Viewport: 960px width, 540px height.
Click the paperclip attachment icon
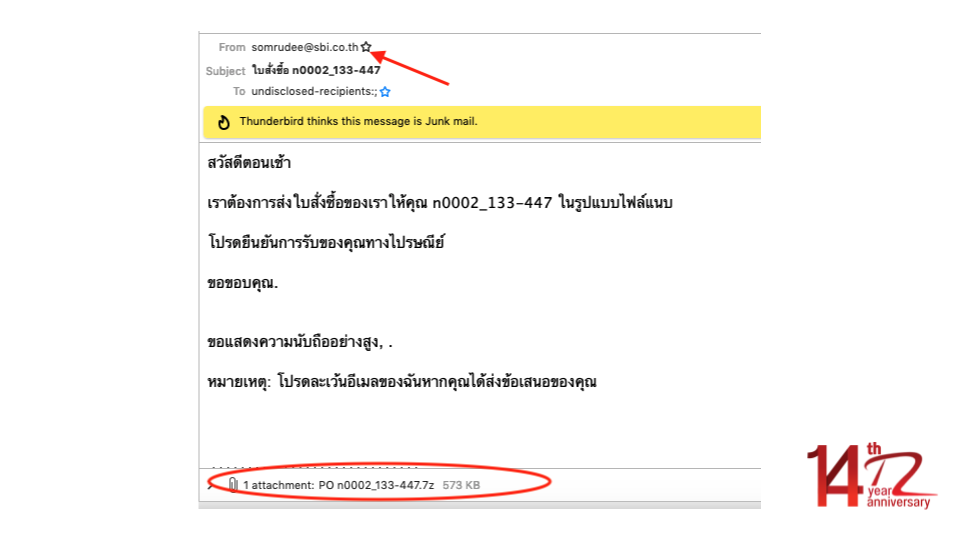pyautogui.click(x=233, y=485)
